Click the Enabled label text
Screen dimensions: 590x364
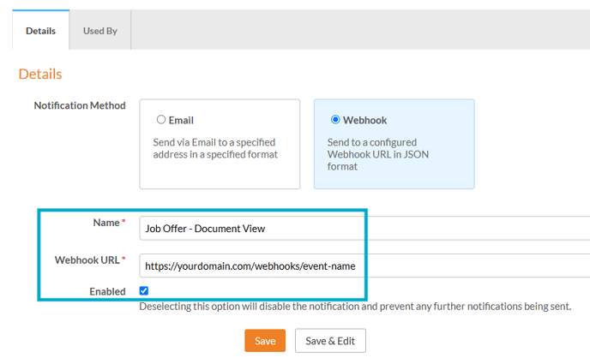point(107,291)
